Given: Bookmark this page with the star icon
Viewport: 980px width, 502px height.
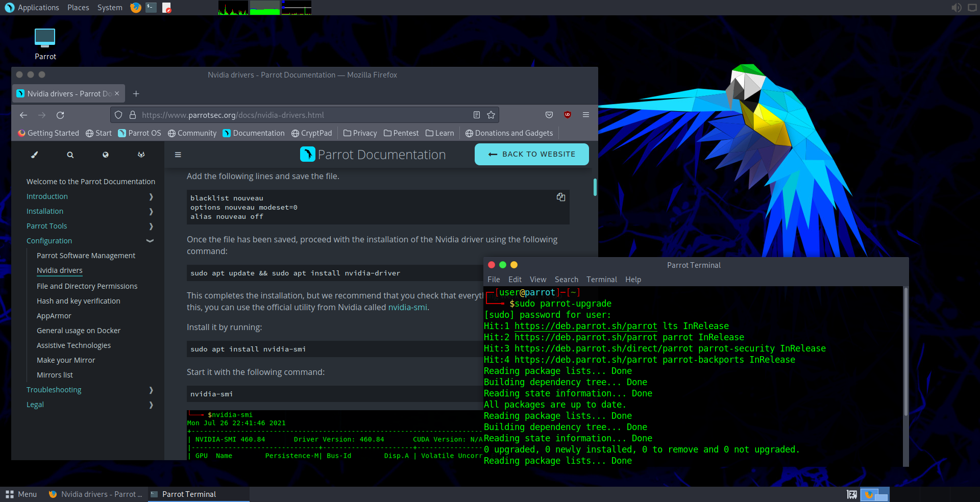Looking at the screenshot, I should pyautogui.click(x=491, y=115).
